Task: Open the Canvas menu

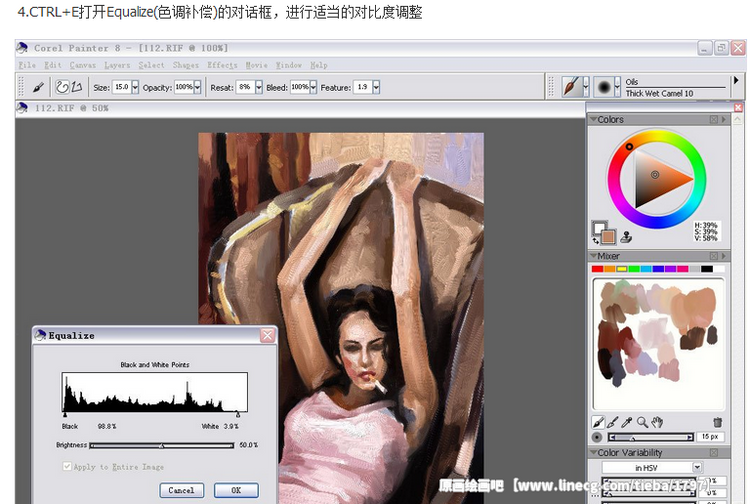Action: tap(82, 65)
